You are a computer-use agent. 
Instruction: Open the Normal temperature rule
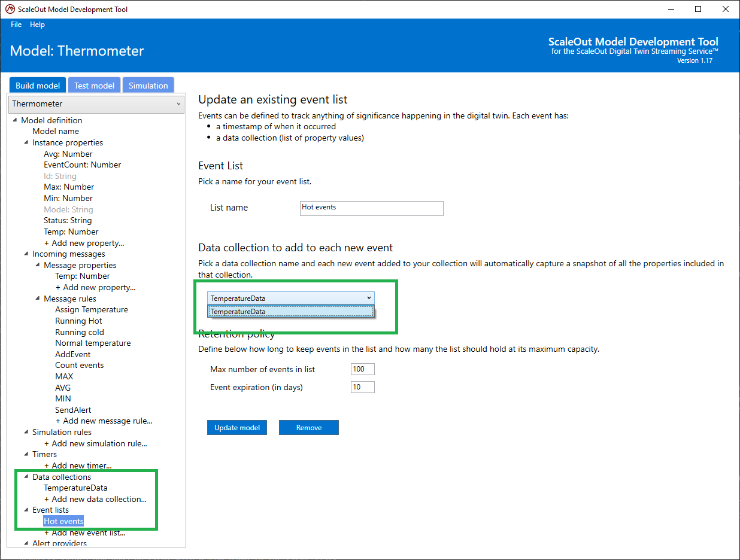pyautogui.click(x=93, y=343)
